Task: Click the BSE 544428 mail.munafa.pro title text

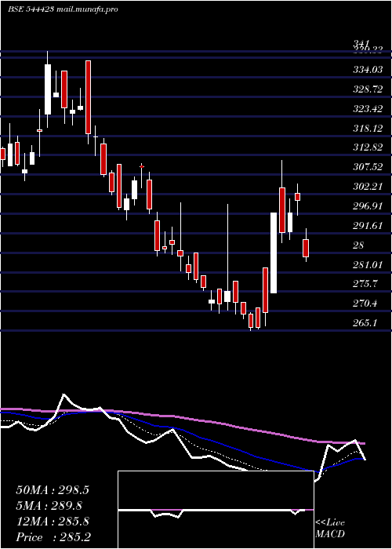Action: [63, 9]
